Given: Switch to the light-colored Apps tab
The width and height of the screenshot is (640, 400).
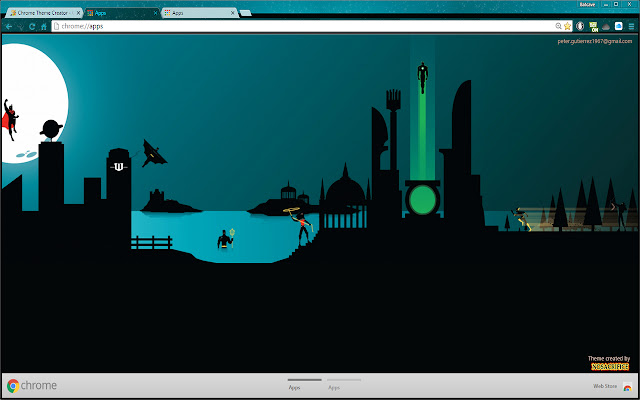Looking at the screenshot, I should 200,13.
